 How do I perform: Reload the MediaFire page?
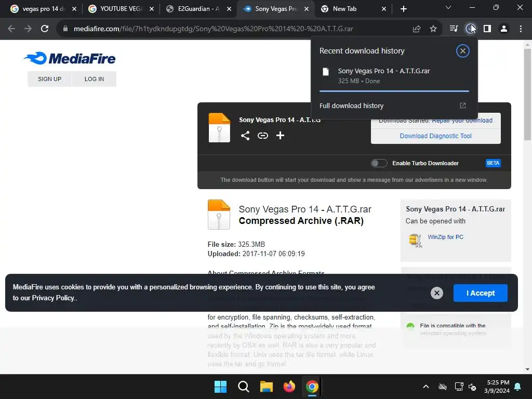[45, 29]
